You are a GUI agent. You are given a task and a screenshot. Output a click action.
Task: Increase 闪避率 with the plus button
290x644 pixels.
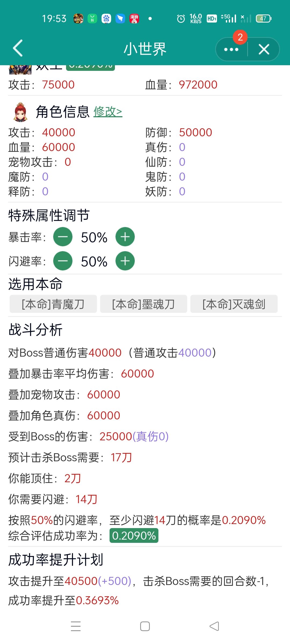(125, 261)
